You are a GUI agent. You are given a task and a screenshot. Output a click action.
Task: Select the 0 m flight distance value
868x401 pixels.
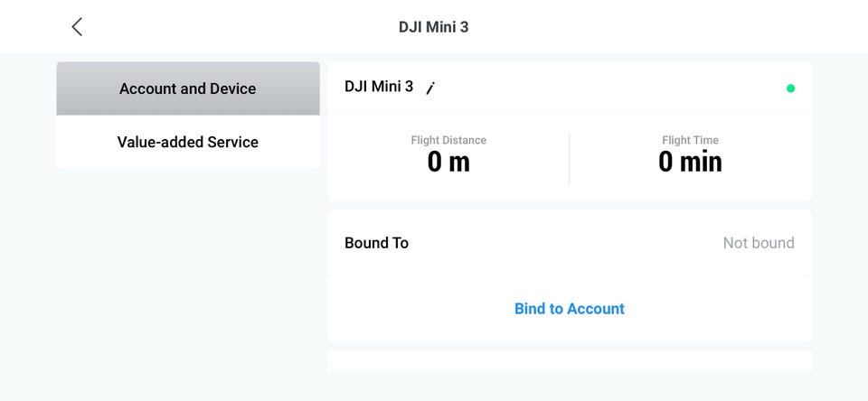point(448,163)
